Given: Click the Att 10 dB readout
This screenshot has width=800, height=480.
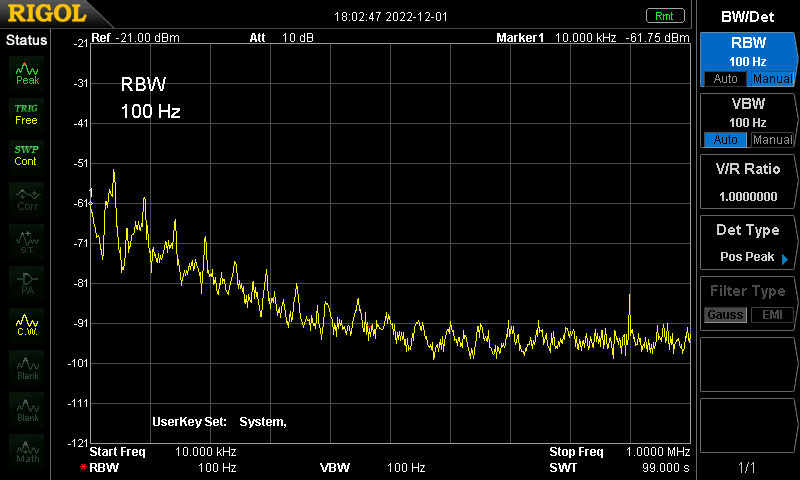Looking at the screenshot, I should click(281, 38).
